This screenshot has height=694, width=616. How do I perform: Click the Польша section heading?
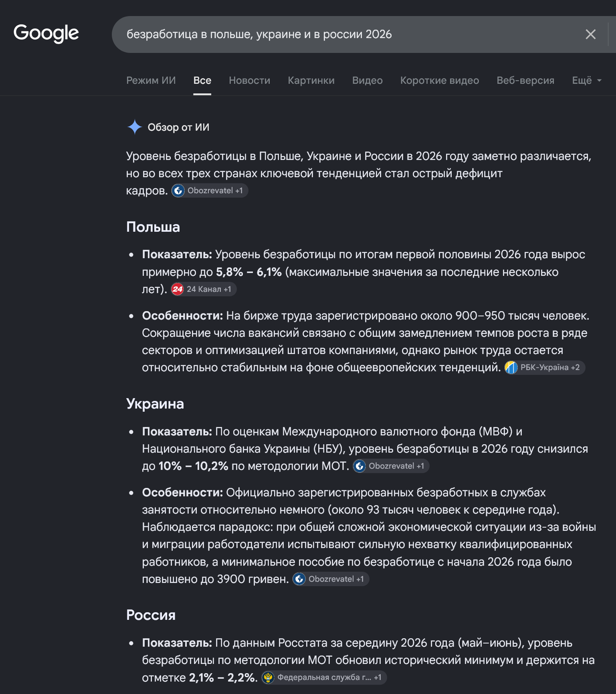pyautogui.click(x=153, y=227)
